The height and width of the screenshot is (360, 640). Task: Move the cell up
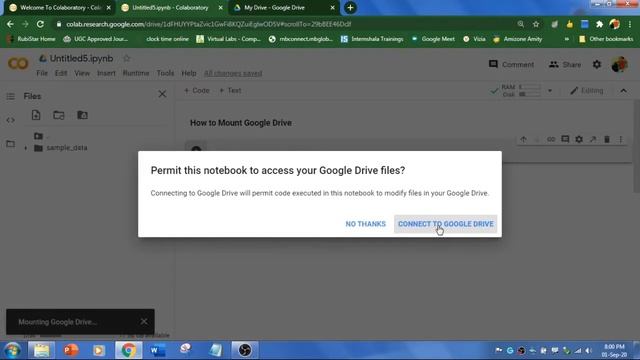pos(523,140)
